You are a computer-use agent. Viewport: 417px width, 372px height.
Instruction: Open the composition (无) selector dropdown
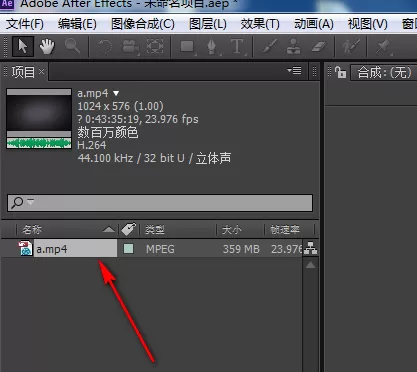click(x=384, y=72)
